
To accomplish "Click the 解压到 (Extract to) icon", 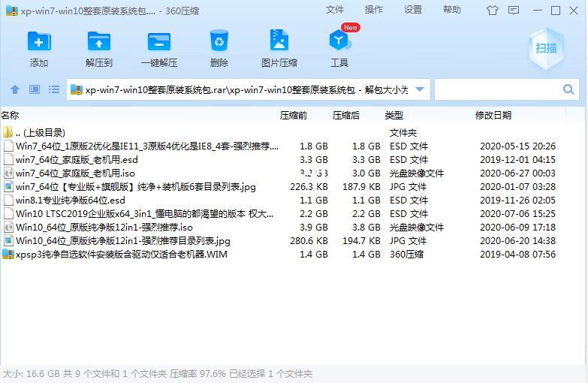I will click(98, 41).
